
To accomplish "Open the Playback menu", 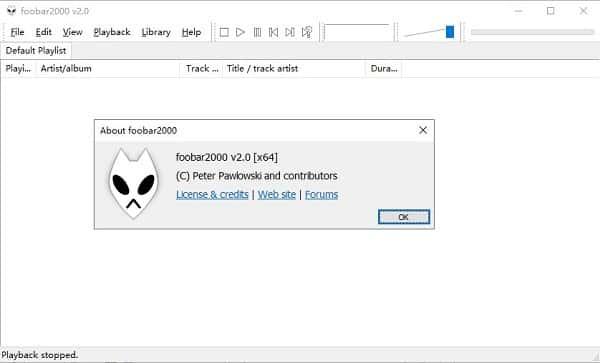I will pos(112,32).
